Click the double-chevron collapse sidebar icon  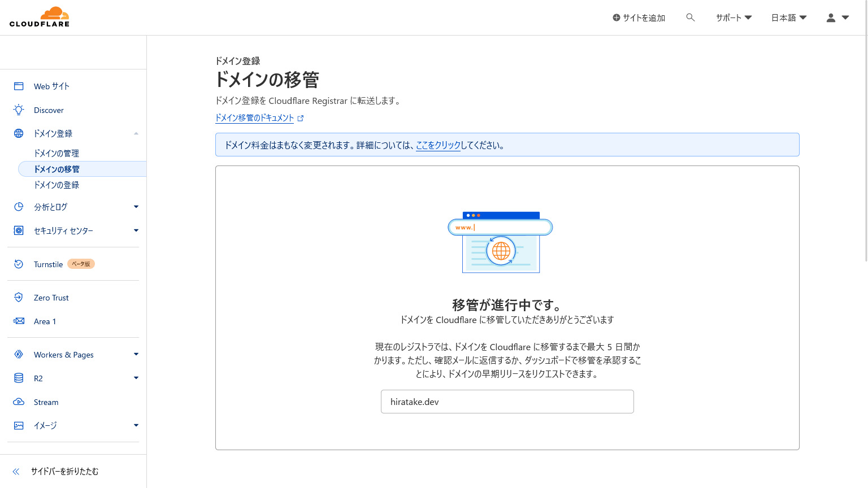pos(16,471)
